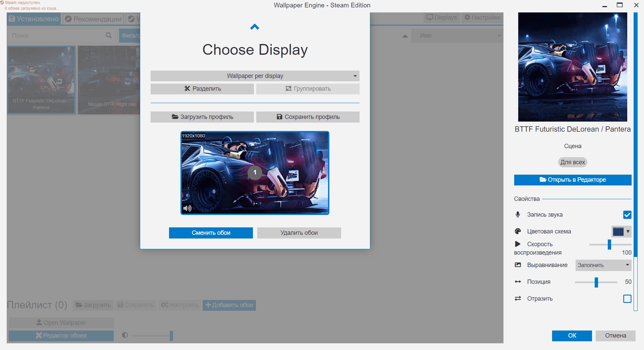Image resolution: width=644 pixels, height=350 pixels.
Task: Click the Группировать group button
Action: pos(308,89)
